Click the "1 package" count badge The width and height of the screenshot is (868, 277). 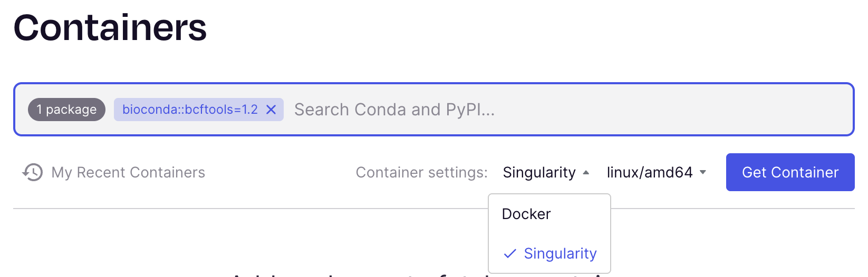tap(66, 110)
